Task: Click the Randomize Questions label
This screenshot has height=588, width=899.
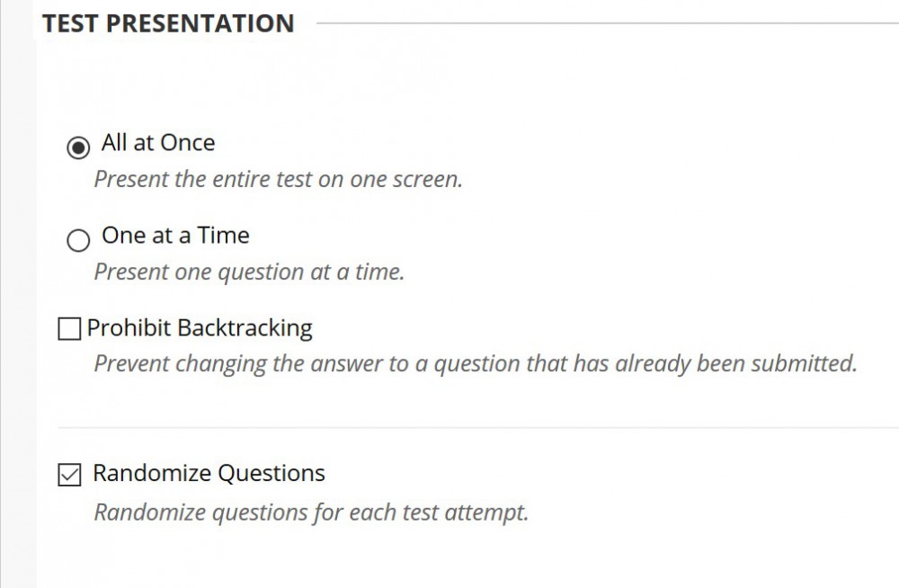Action: pos(209,472)
